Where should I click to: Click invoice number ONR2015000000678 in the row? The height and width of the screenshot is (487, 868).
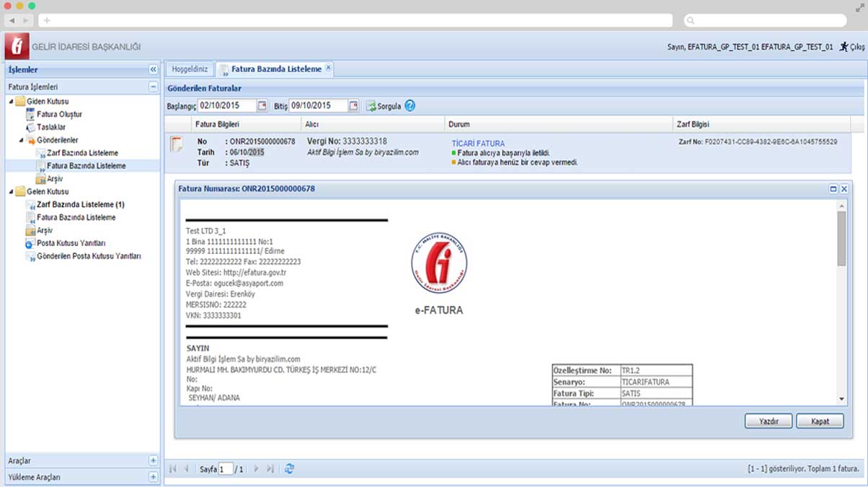[262, 141]
